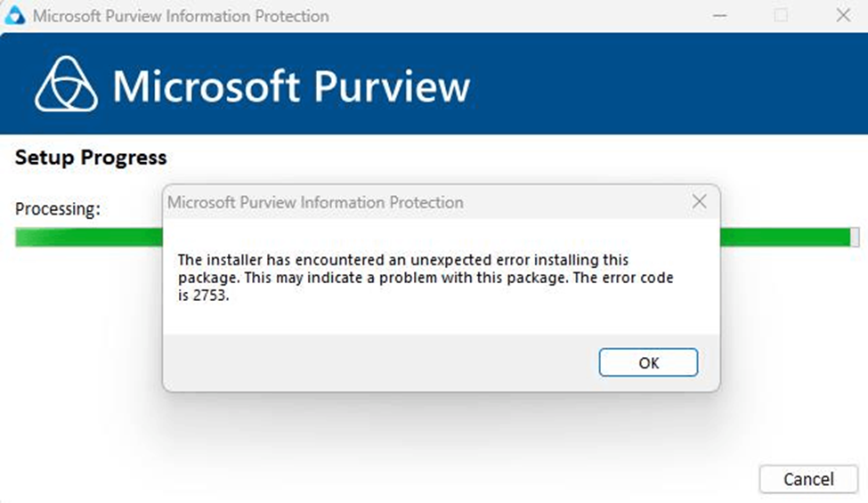Click the greyed-out maximize window button

click(x=781, y=15)
